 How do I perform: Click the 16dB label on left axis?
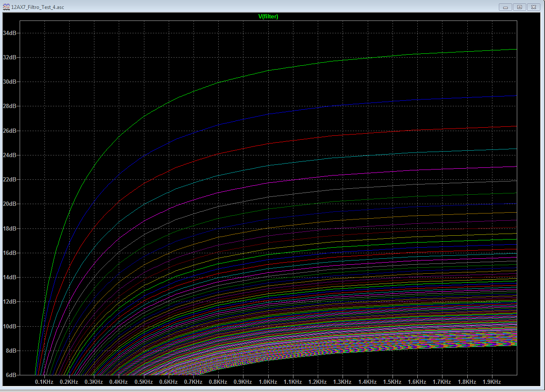point(9,253)
